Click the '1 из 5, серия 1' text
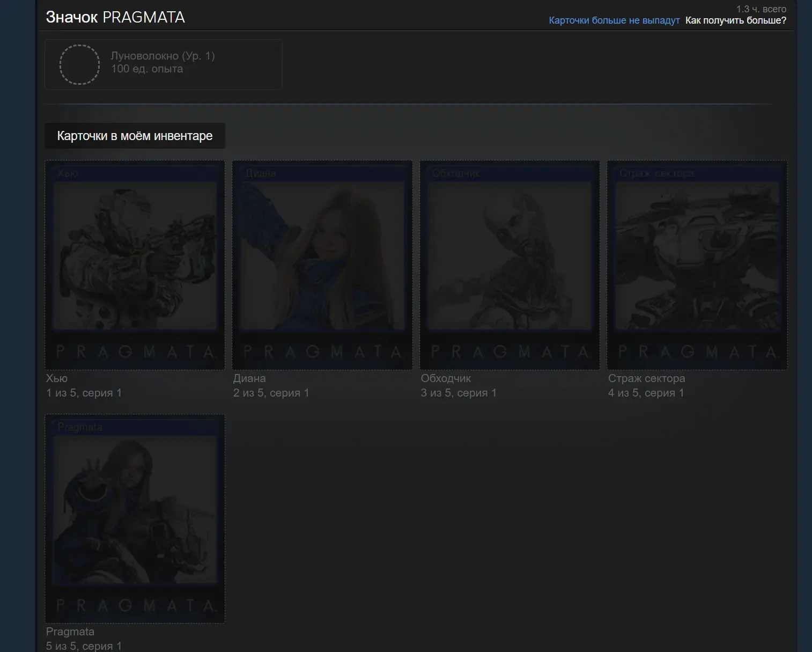The image size is (812, 652). tap(84, 393)
